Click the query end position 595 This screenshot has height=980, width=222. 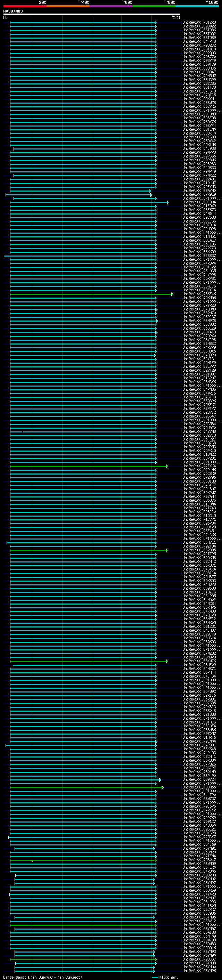[x=175, y=17]
